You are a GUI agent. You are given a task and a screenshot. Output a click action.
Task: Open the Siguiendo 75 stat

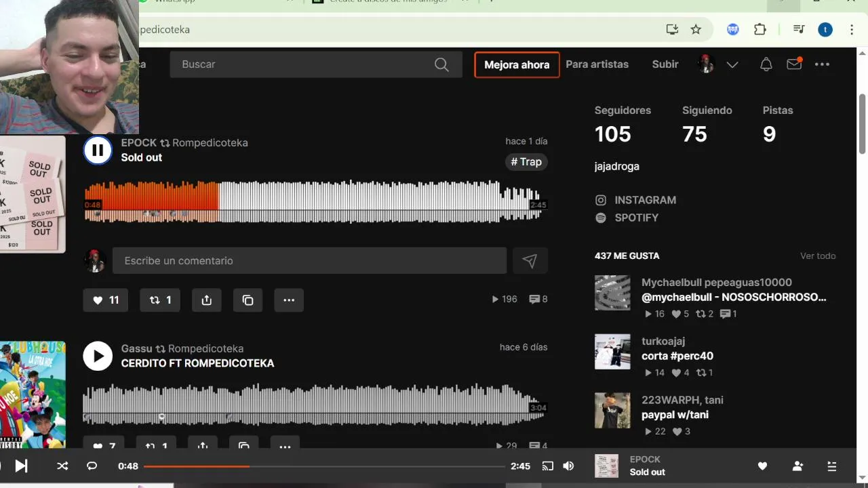(x=707, y=125)
